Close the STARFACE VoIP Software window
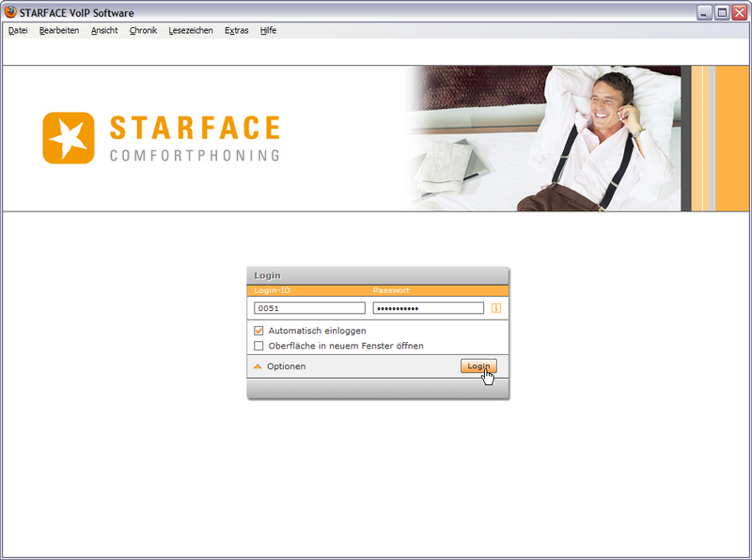Screen dimensions: 752x560 coord(740,12)
